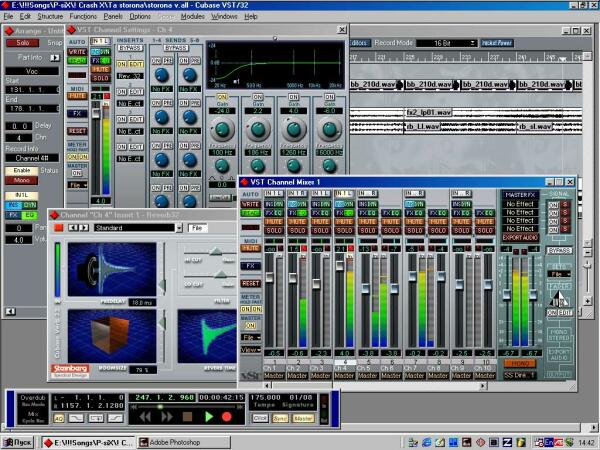
Task: Click the green READ automation button in mixer
Action: coord(251,213)
